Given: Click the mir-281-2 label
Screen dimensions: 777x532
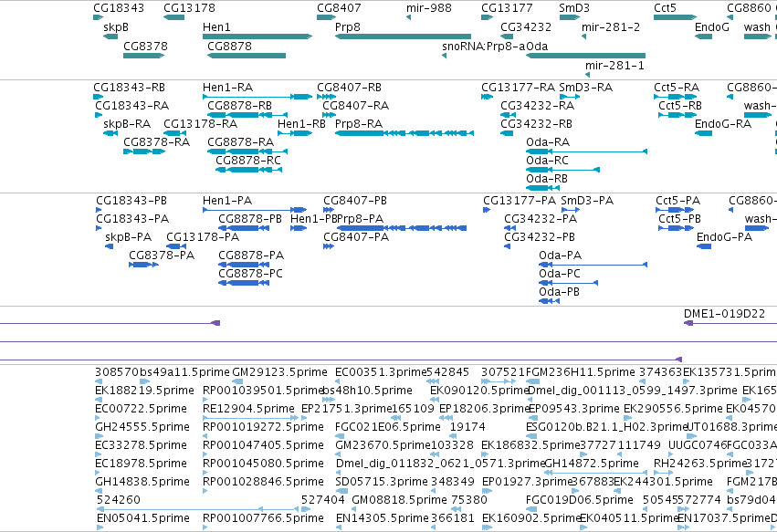Looking at the screenshot, I should (611, 26).
